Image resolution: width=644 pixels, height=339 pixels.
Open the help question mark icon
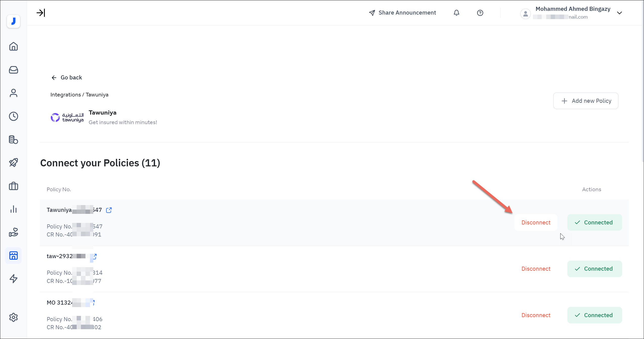480,13
